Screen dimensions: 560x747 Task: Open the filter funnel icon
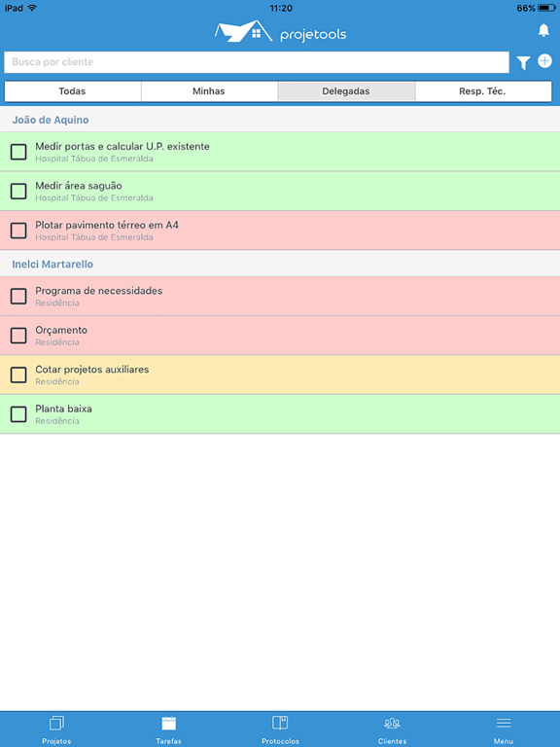coord(523,62)
